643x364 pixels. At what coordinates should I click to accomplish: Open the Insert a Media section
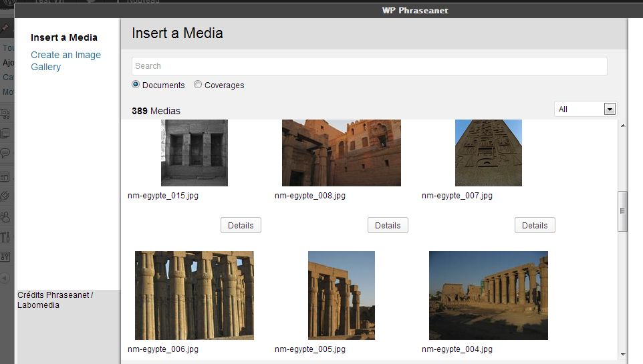[x=64, y=37]
